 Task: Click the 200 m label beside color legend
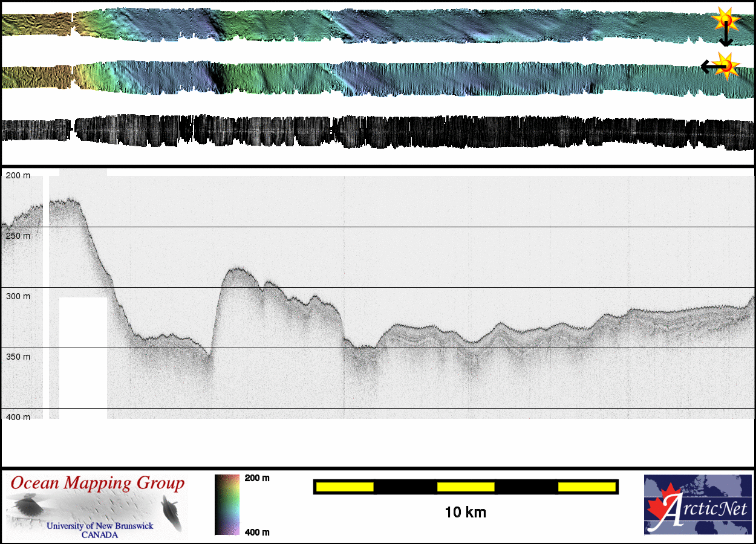[257, 478]
